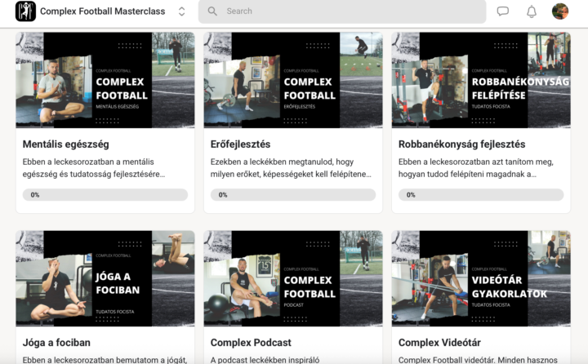This screenshot has height=364, width=588.
Task: Select the Erőfejlesztés course title
Action: click(x=240, y=144)
